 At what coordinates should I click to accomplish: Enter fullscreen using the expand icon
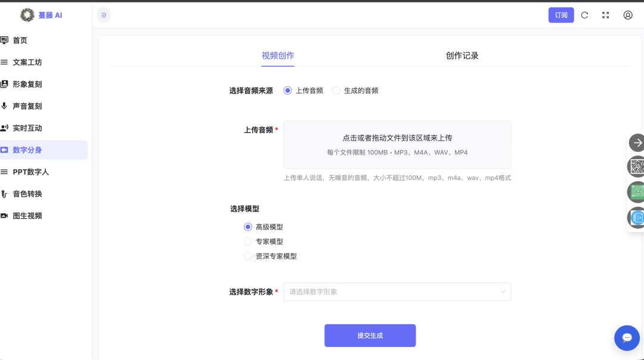tap(605, 15)
